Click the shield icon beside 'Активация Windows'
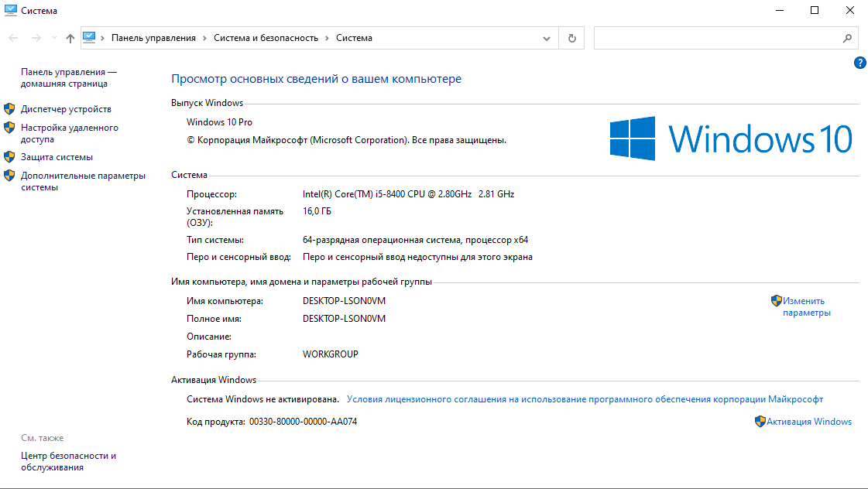This screenshot has height=489, width=868. 760,422
